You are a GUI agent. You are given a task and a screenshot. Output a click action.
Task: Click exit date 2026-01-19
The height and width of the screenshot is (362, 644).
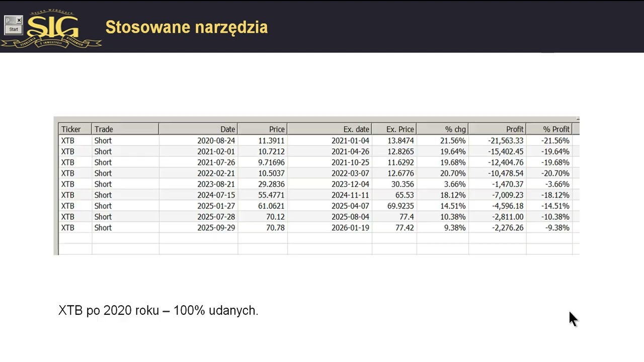tap(350, 228)
